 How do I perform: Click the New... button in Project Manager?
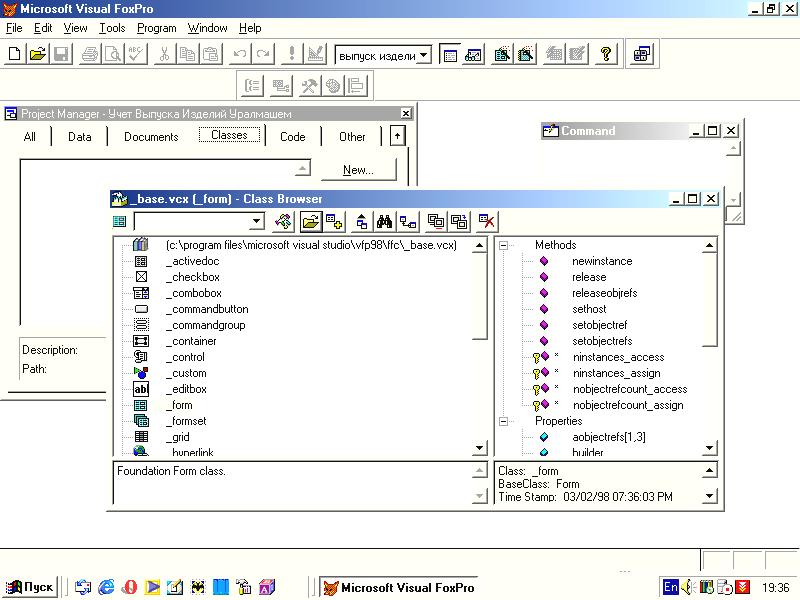(x=358, y=170)
